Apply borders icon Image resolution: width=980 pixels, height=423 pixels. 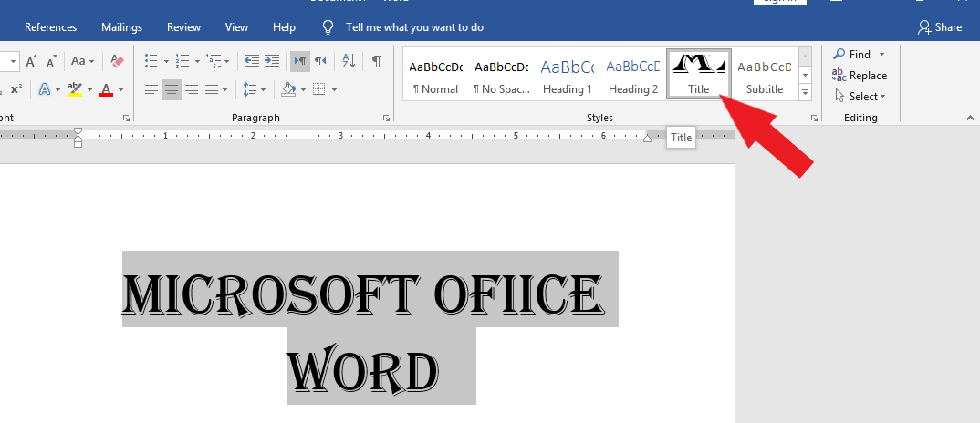click(x=319, y=90)
